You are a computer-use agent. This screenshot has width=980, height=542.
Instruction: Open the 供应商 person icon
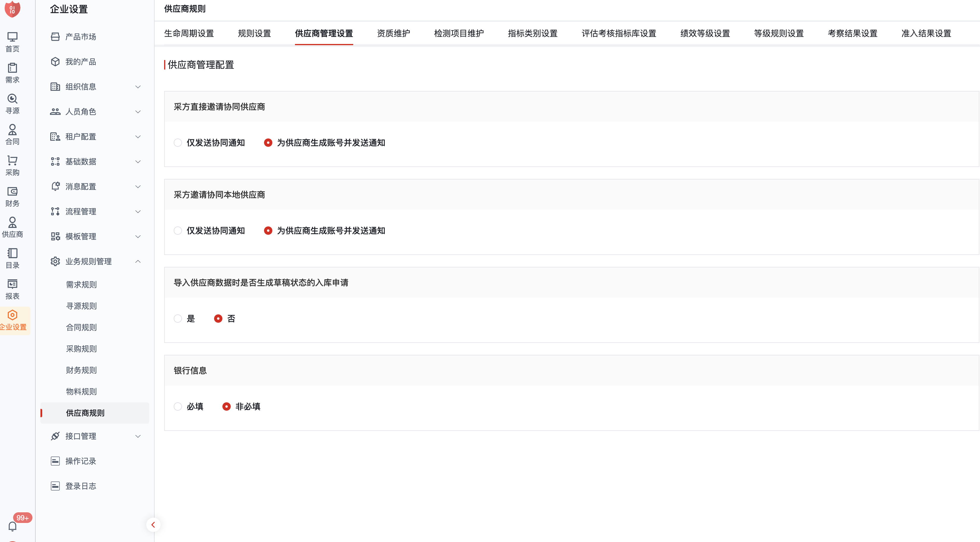point(12,222)
